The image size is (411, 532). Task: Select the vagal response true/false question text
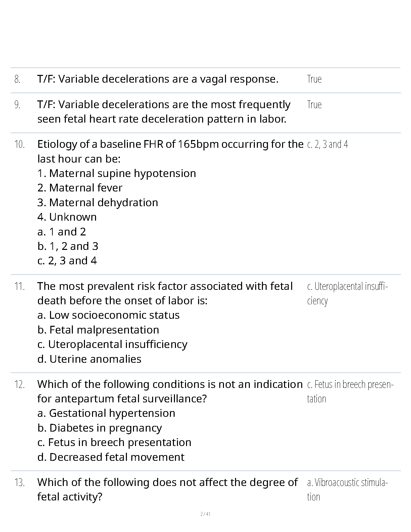(158, 79)
